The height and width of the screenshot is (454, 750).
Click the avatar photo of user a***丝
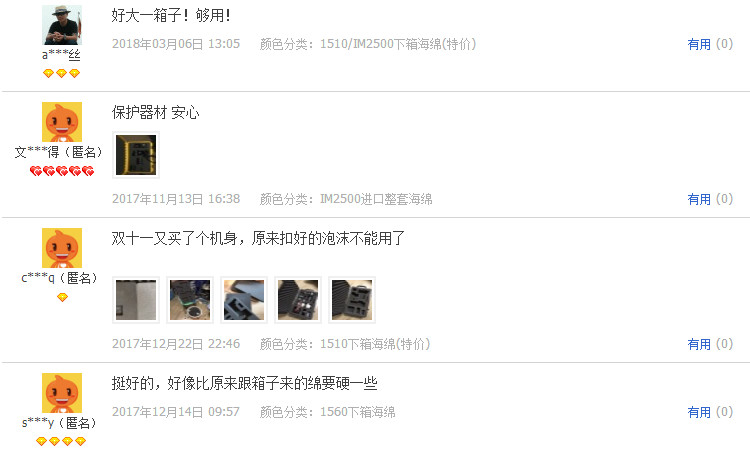(62, 25)
